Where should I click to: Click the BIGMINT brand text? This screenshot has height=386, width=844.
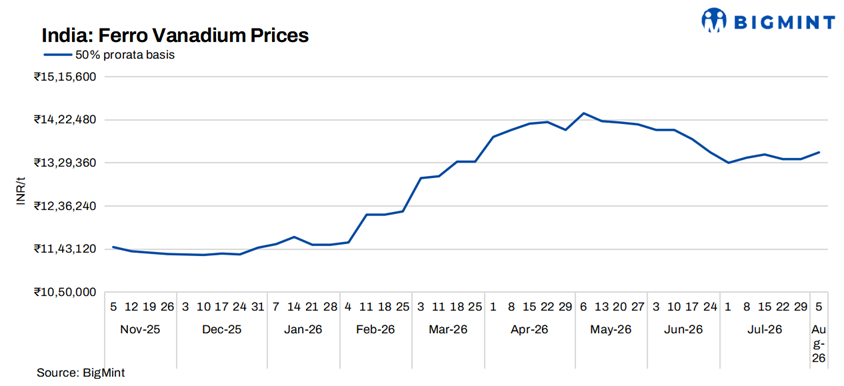point(783,22)
